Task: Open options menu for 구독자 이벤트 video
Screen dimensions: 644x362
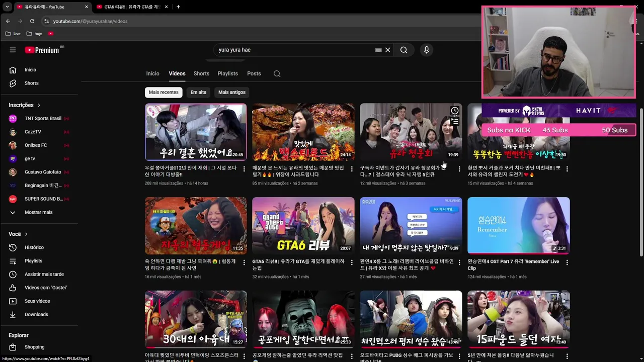Action: 459,169
